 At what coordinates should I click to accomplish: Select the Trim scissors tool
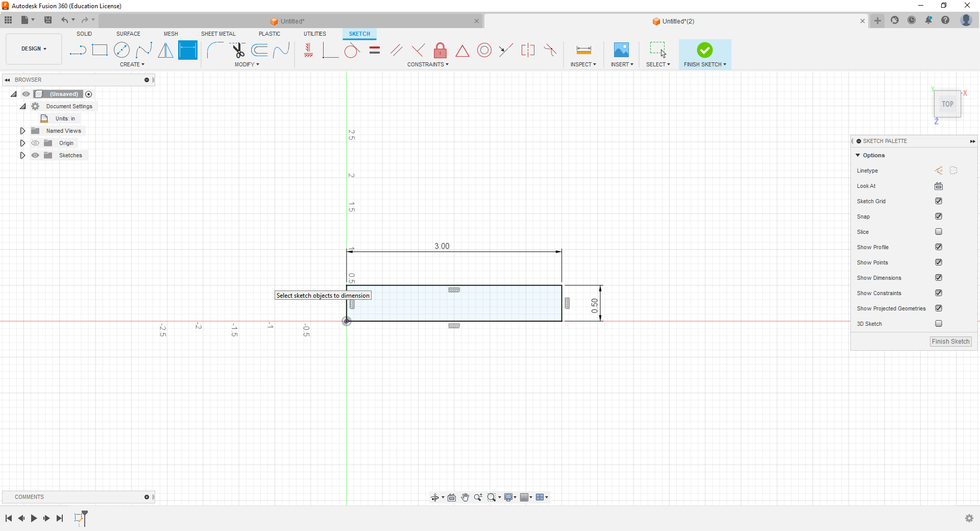coord(238,50)
